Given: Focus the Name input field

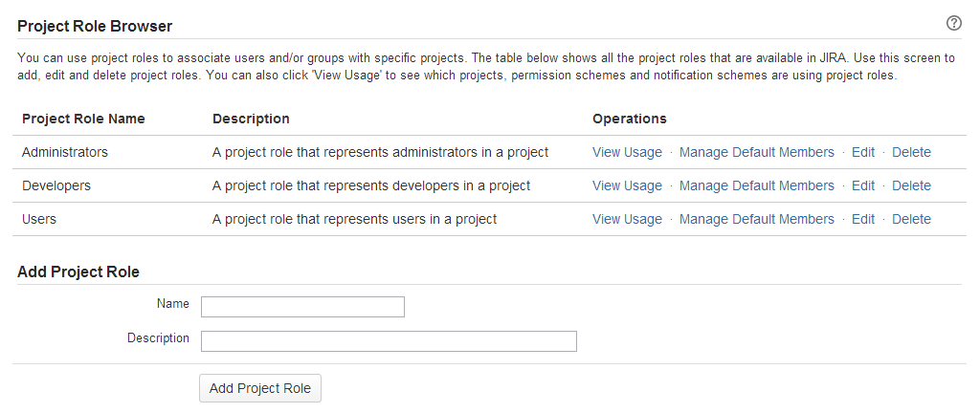Looking at the screenshot, I should (302, 307).
